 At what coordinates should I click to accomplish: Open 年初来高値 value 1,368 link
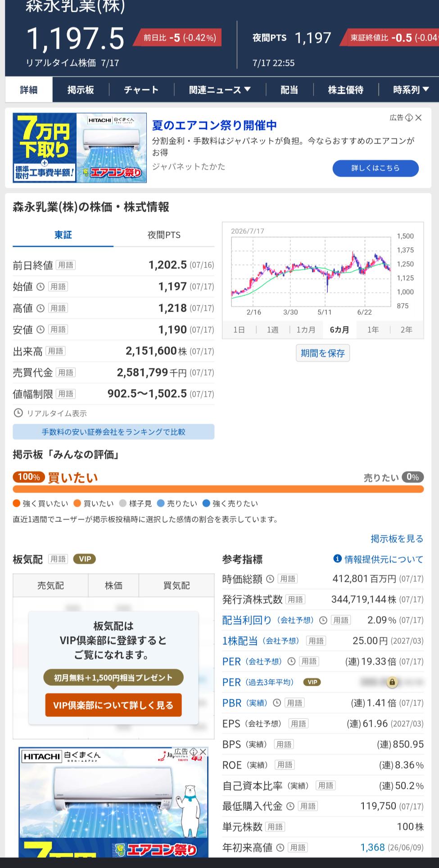click(x=373, y=848)
